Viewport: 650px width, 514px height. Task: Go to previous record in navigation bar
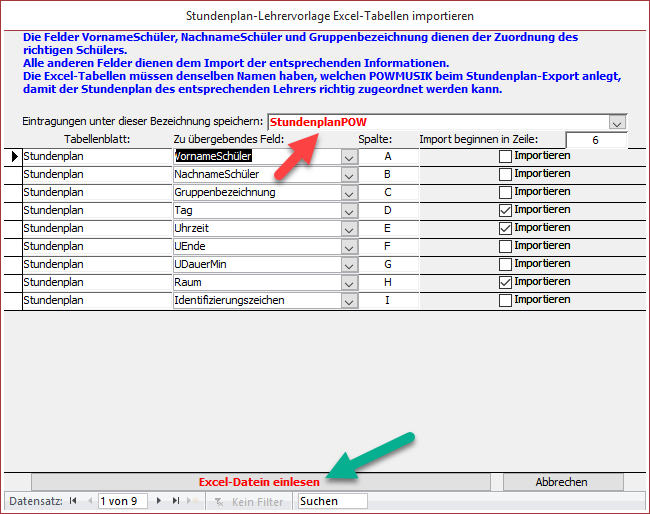pyautogui.click(x=88, y=501)
